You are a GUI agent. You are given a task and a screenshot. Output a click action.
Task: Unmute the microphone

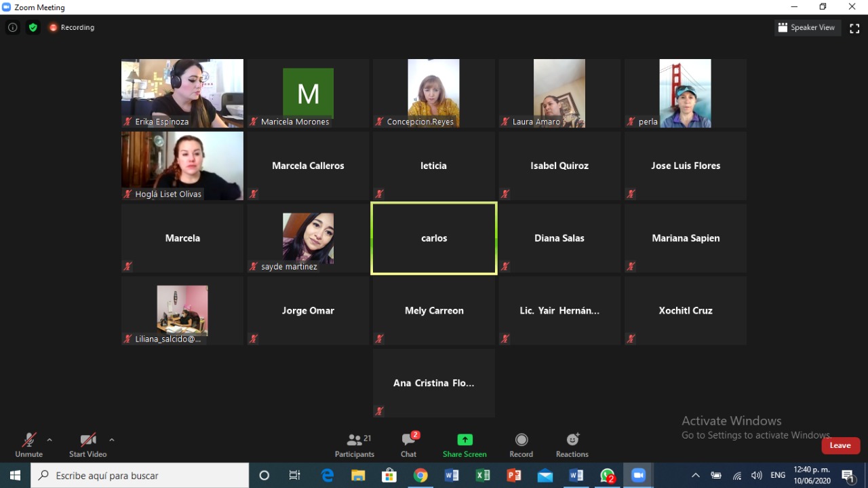click(28, 445)
